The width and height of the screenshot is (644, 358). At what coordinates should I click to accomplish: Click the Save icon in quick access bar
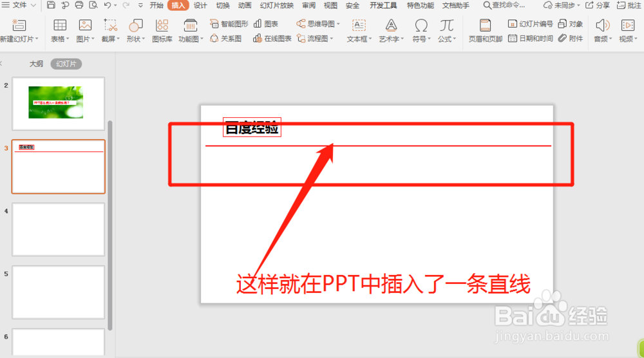pos(51,5)
